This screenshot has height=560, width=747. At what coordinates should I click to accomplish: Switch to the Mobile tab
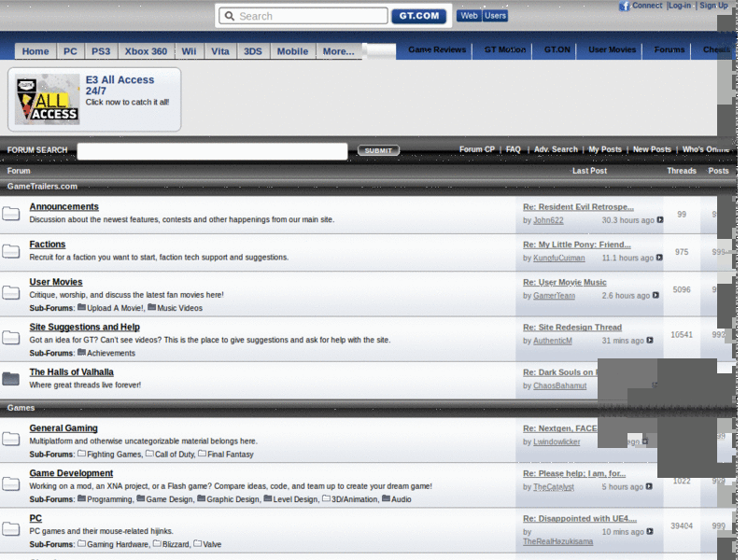pyautogui.click(x=292, y=51)
